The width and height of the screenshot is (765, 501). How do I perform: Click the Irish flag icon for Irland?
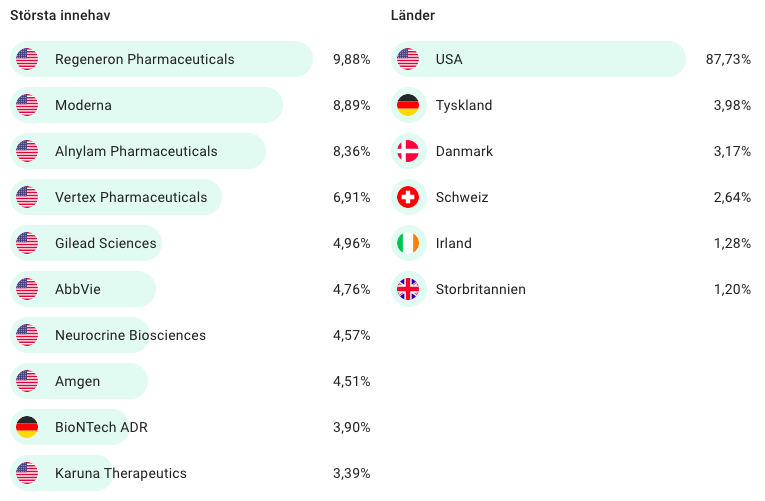[408, 243]
